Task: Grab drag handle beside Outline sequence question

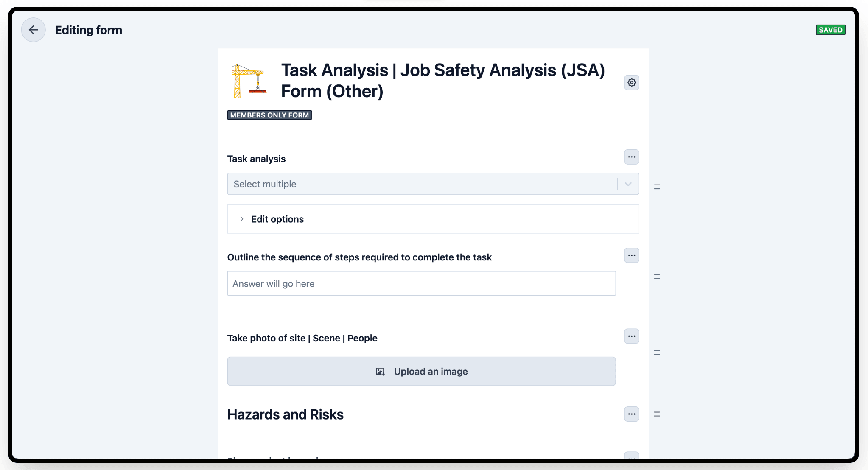Action: pyautogui.click(x=657, y=277)
